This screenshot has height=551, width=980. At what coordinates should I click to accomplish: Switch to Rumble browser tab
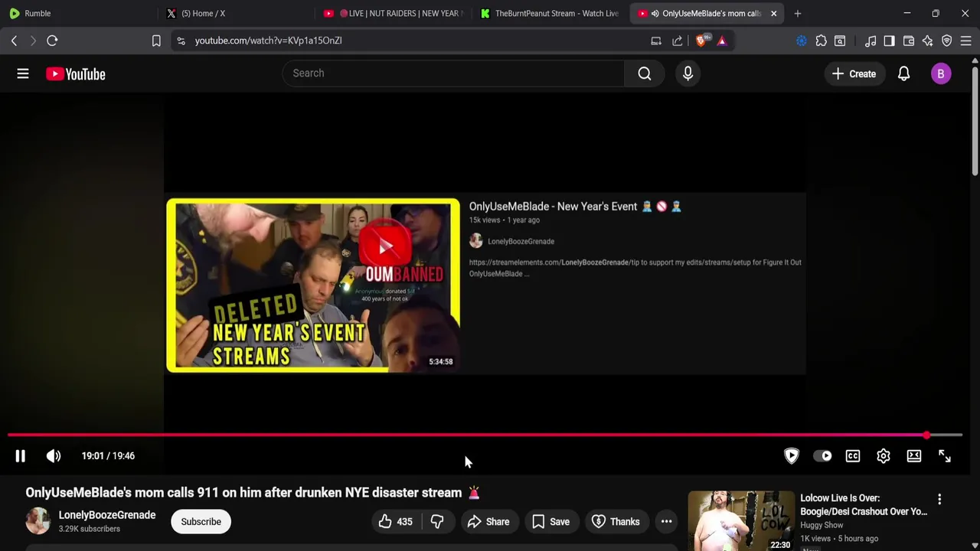pos(77,13)
